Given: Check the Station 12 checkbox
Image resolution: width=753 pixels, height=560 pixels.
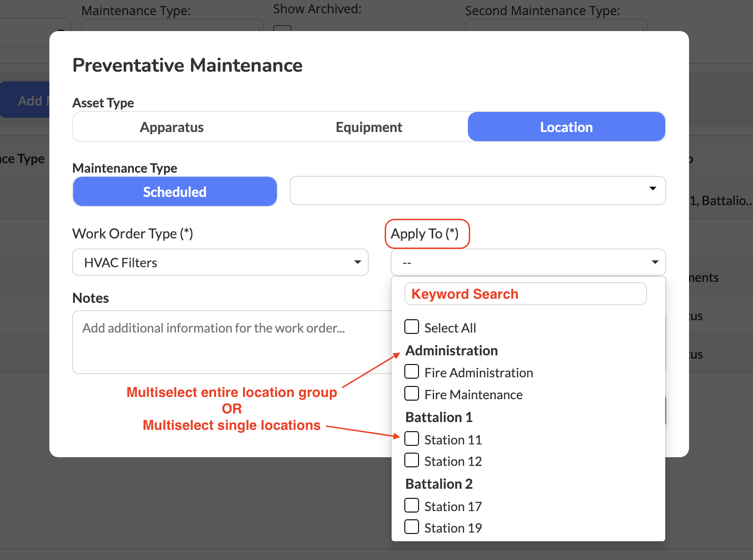Looking at the screenshot, I should pyautogui.click(x=412, y=460).
